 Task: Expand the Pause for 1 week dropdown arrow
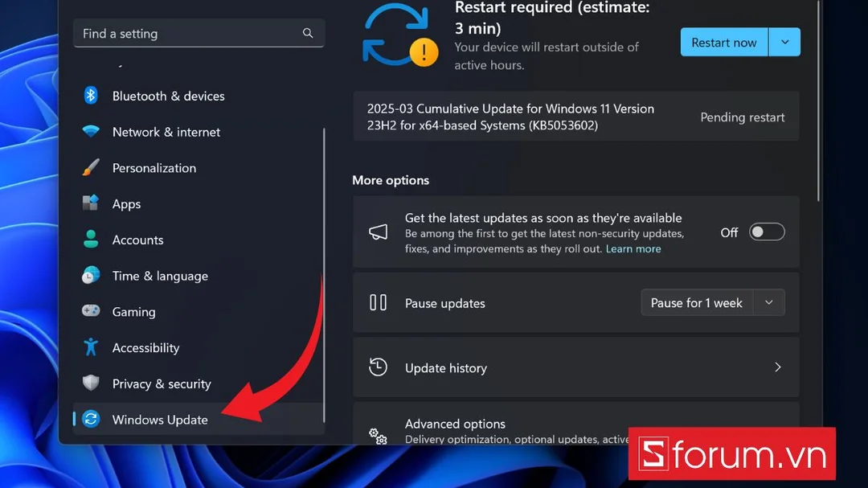point(769,302)
